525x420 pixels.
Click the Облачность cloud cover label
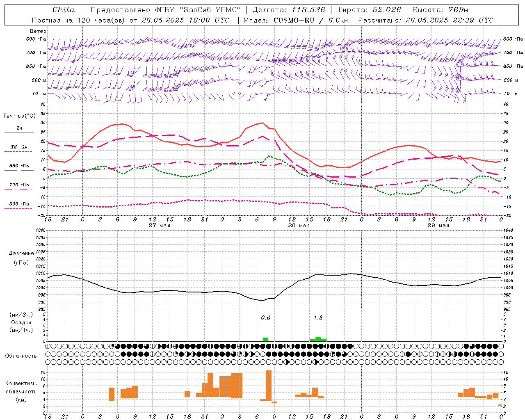coord(21,356)
